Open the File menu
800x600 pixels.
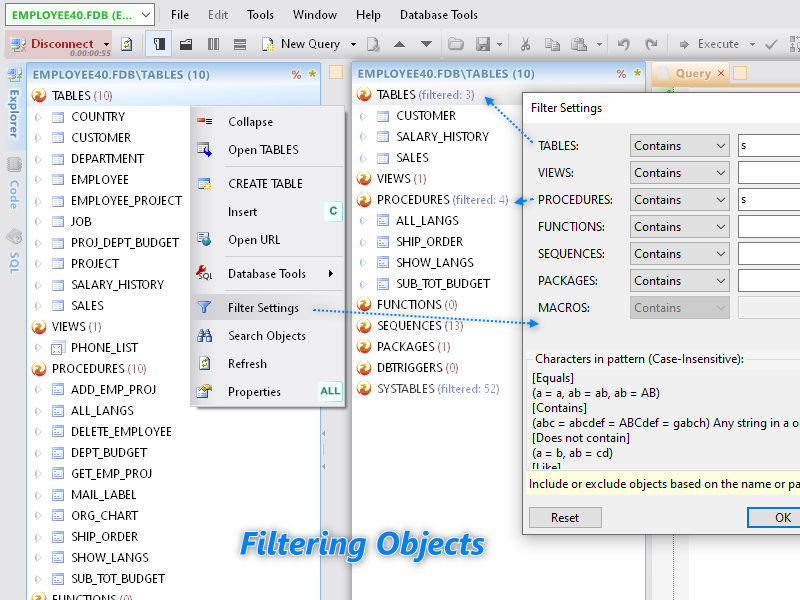(180, 15)
